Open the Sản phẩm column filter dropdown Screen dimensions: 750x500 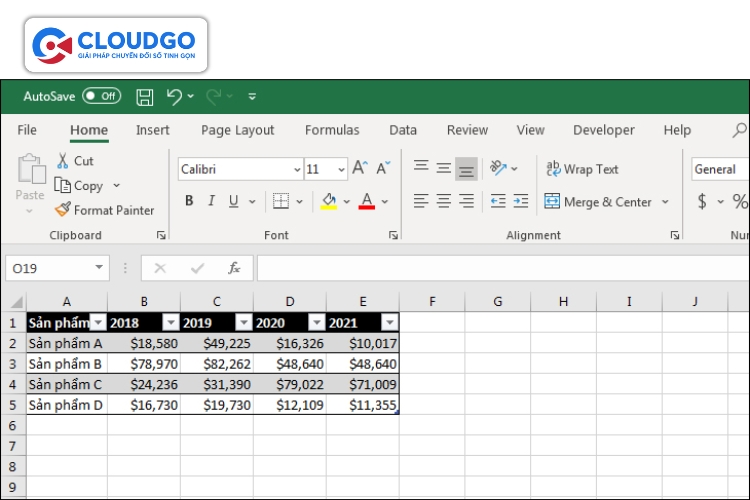(97, 323)
